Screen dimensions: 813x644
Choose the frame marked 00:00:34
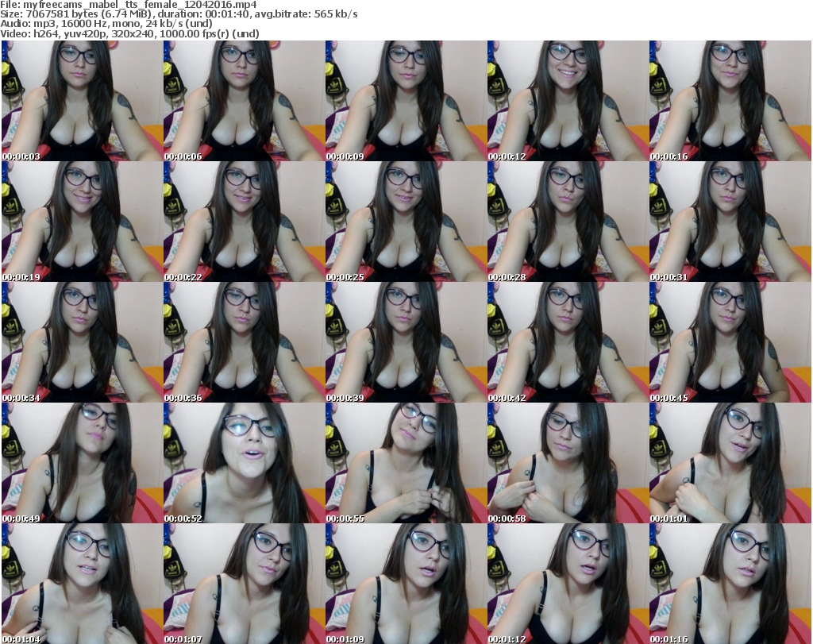pyautogui.click(x=82, y=343)
